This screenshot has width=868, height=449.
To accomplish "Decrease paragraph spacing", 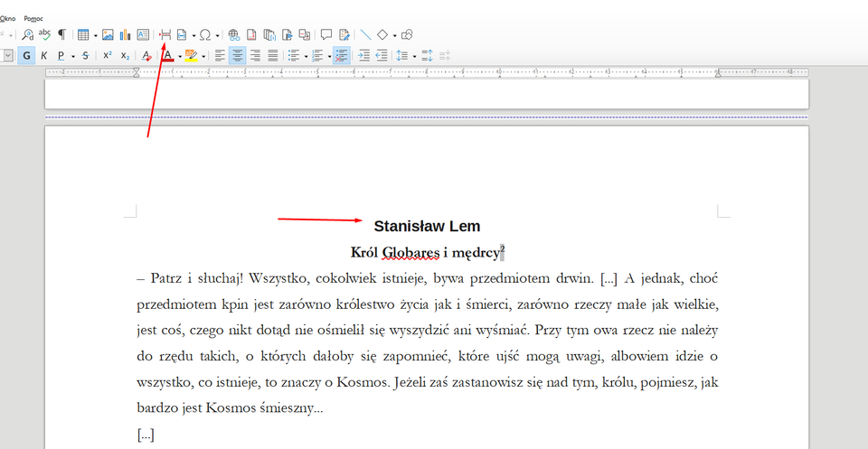I will (445, 55).
